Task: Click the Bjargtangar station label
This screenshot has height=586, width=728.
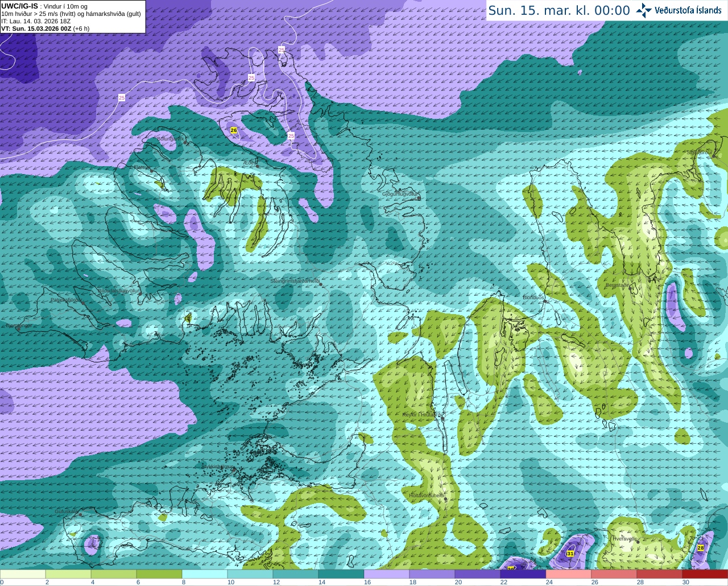Action: pyautogui.click(x=18, y=325)
